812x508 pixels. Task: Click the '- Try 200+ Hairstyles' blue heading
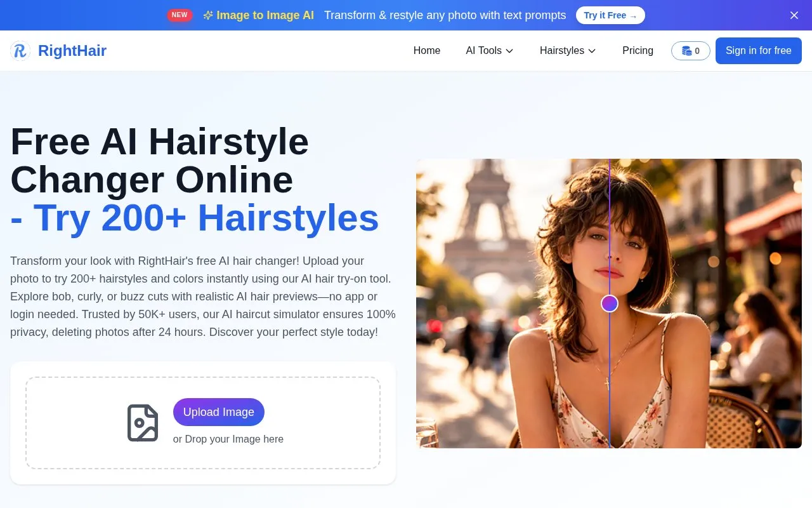tap(195, 218)
